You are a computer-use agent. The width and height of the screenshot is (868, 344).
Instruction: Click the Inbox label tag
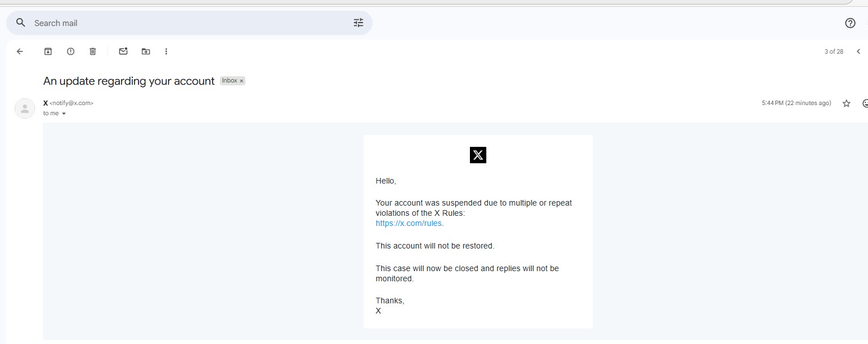pyautogui.click(x=229, y=81)
